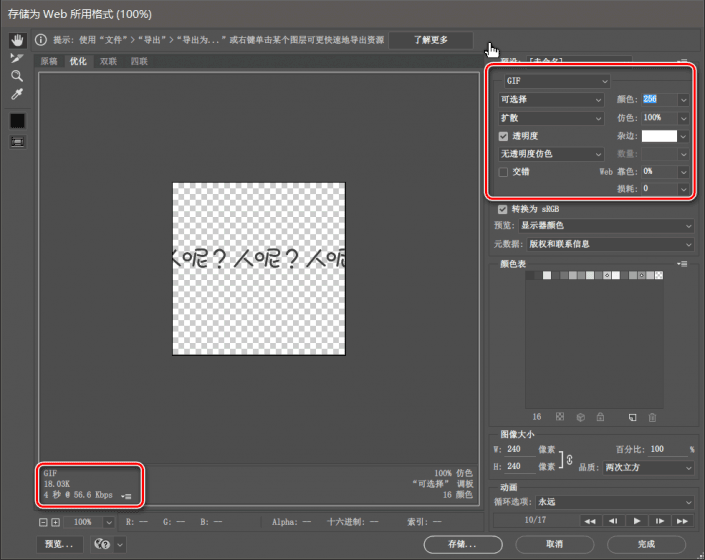Switch to the 优化 tab
Screen dimensions: 705x560
[78, 62]
